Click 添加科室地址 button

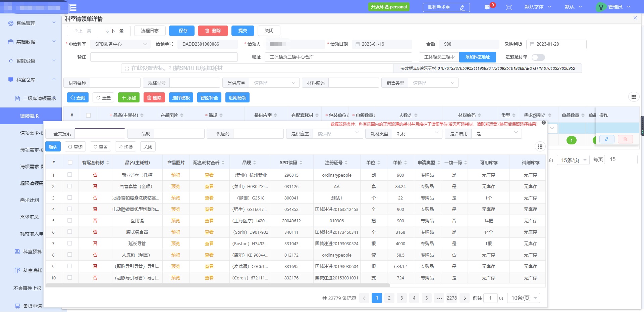pos(477,57)
